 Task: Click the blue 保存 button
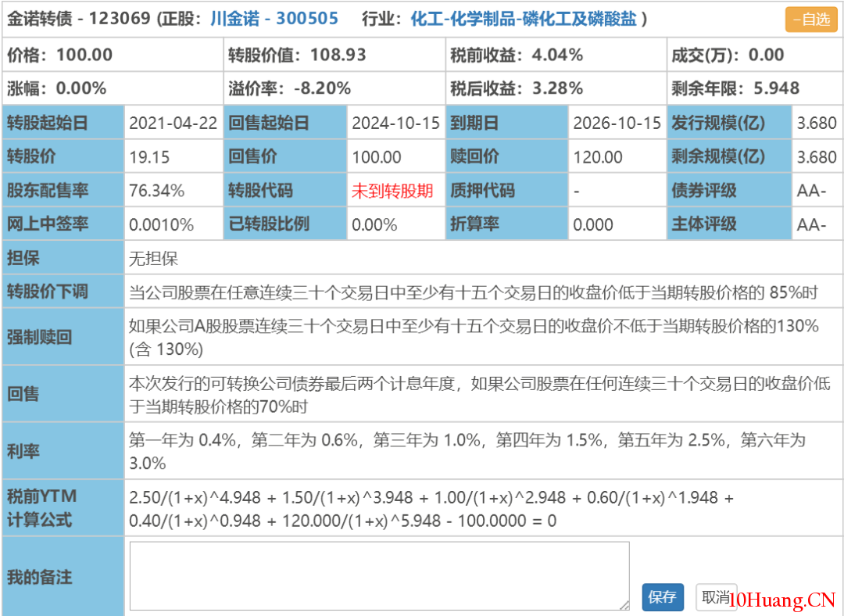(663, 596)
